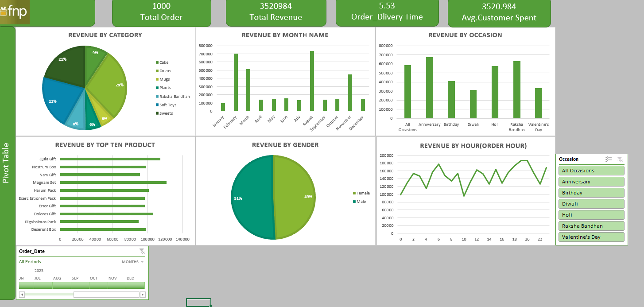Viewport: 644px width, 307px height.
Task: Click the Dolores Gift product bar
Action: point(107,214)
